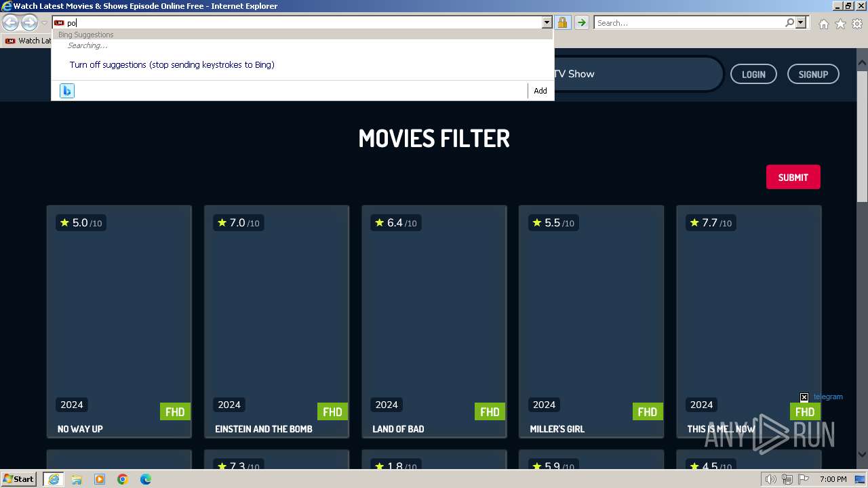The height and width of the screenshot is (488, 868).
Task: Click FHD badge on NO WAY UP
Action: (x=175, y=411)
